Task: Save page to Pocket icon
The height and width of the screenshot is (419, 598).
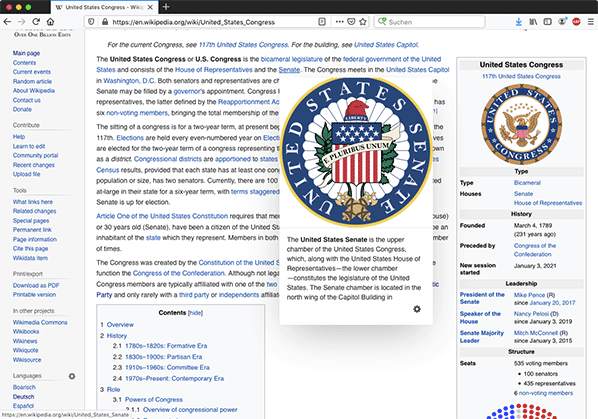Action: [x=351, y=22]
